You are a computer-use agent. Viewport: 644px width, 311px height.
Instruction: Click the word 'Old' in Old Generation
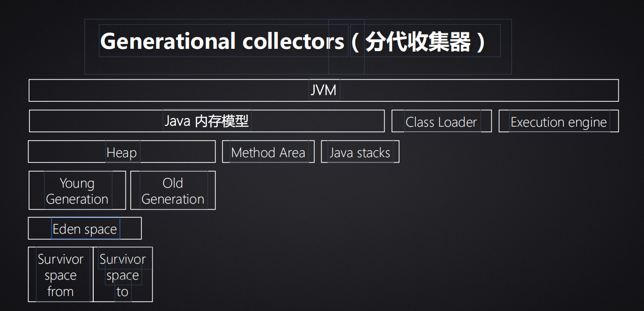tap(173, 183)
